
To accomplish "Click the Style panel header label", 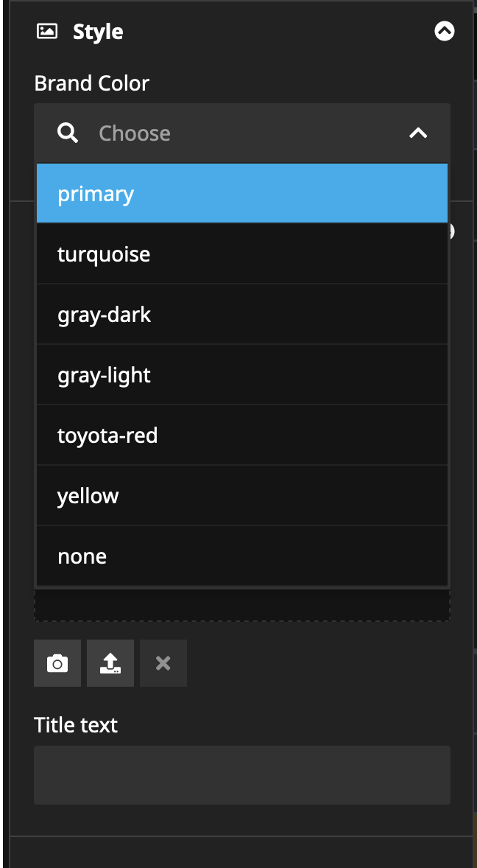I will coord(96,31).
